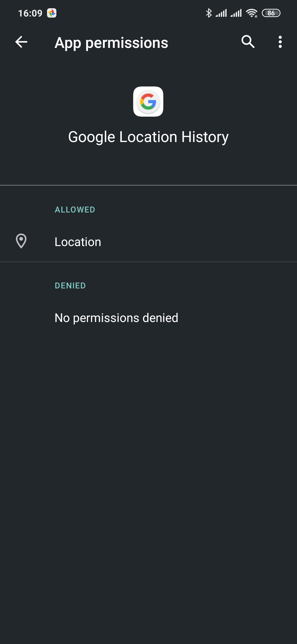This screenshot has height=644, width=297.
Task: Tap the DENIED section header
Action: pos(70,286)
